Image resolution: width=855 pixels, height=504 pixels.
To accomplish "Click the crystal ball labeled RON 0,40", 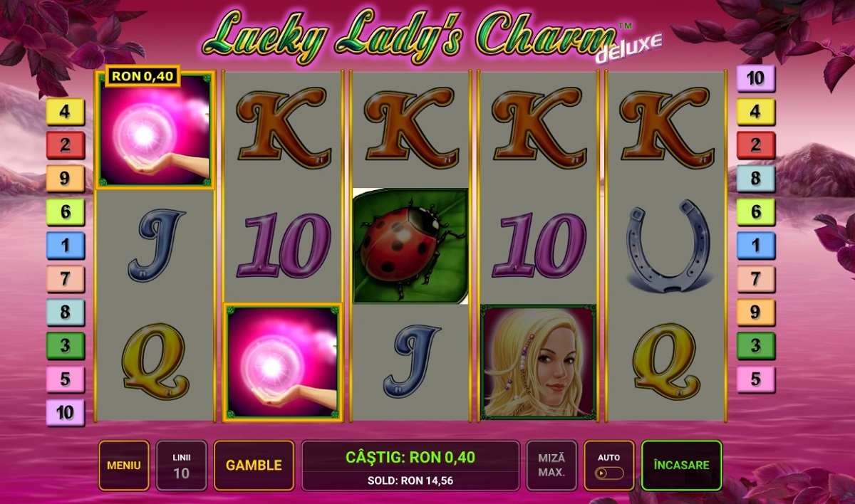I will (x=156, y=130).
